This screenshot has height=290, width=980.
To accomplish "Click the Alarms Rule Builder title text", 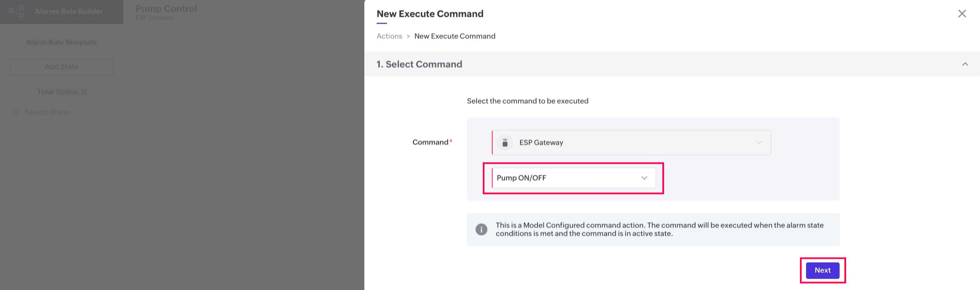I will pyautogui.click(x=69, y=11).
